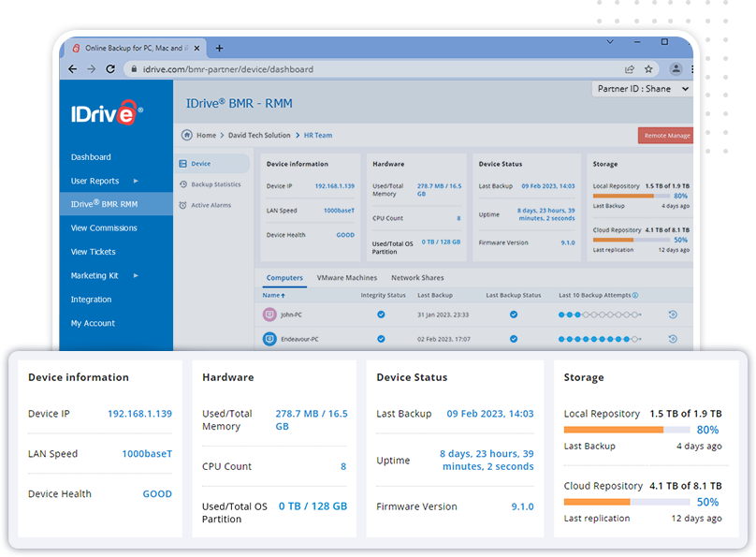
Task: Click the browser reload page icon
Action: point(110,69)
